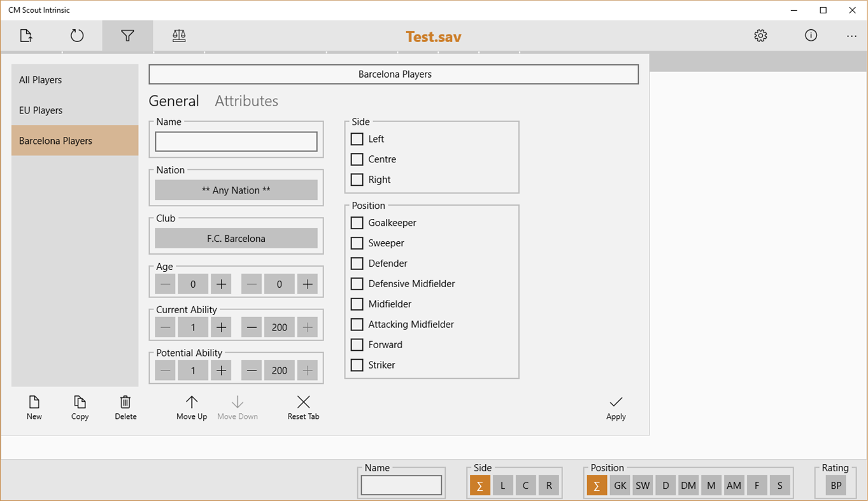868x501 pixels.
Task: Check the Right side checkbox
Action: tap(357, 180)
